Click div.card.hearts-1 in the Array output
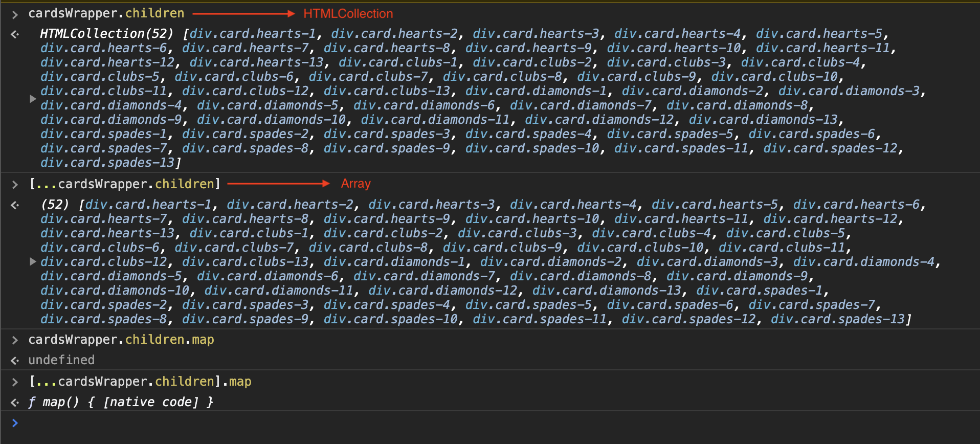 148,205
